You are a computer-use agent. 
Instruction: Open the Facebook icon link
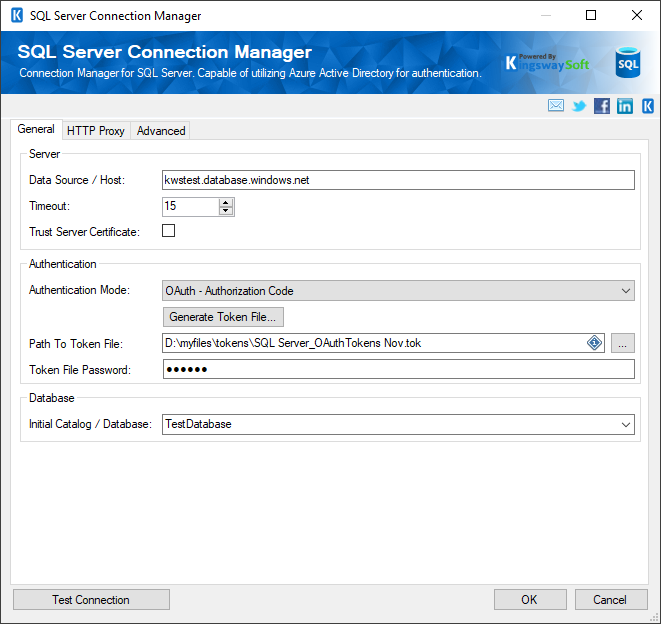coord(602,106)
